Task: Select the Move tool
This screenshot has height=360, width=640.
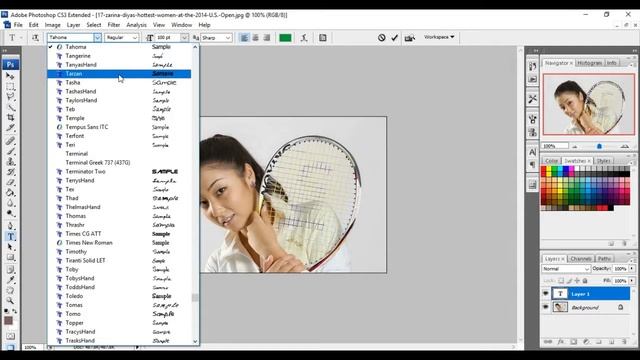Action: point(10,76)
